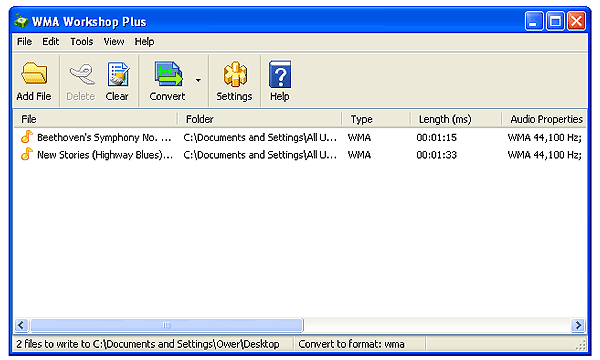This screenshot has width=600, height=360.
Task: Maximize the WMA Workshop Plus window
Action: click(555, 21)
